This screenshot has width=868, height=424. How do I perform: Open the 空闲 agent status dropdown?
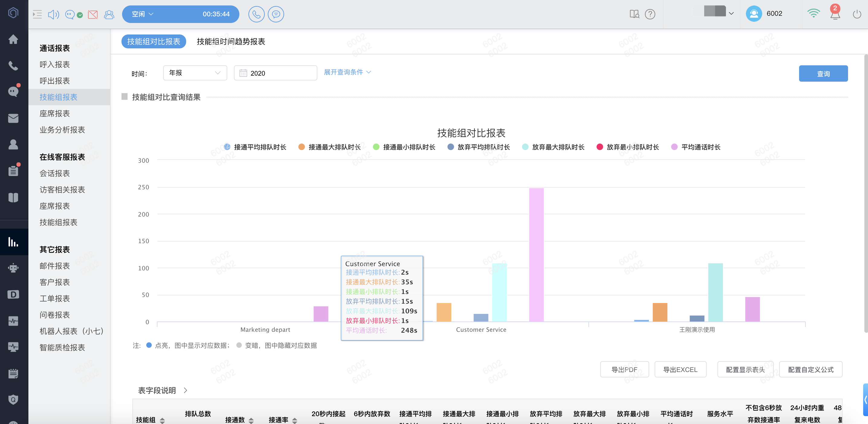tap(143, 14)
